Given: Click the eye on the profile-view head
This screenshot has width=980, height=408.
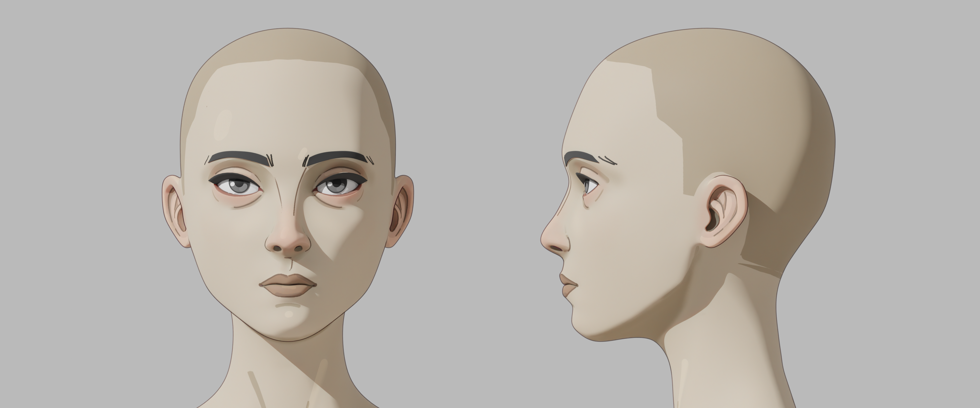Looking at the screenshot, I should (589, 186).
